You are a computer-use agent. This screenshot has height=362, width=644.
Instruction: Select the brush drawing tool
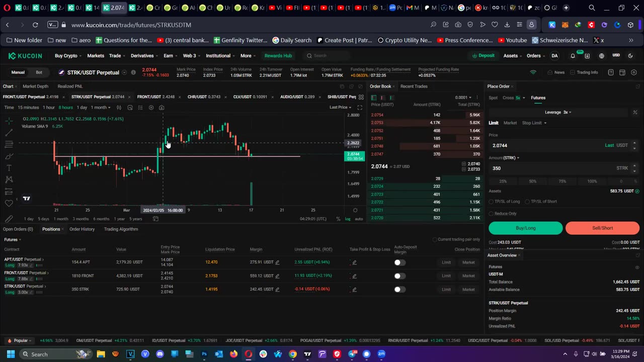(x=9, y=156)
